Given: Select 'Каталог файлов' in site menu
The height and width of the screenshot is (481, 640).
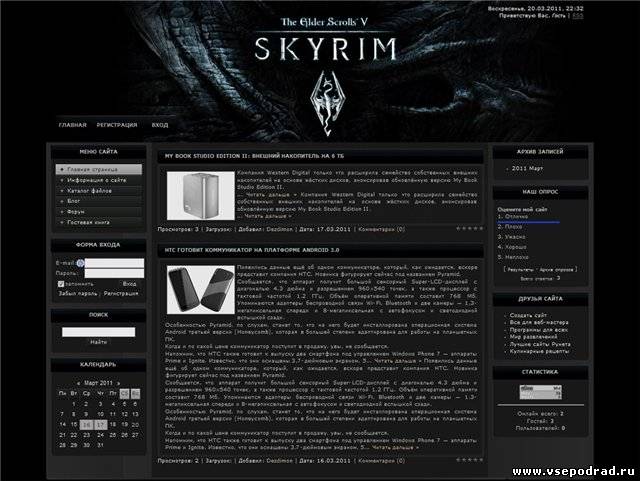Looking at the screenshot, I should tap(99, 191).
